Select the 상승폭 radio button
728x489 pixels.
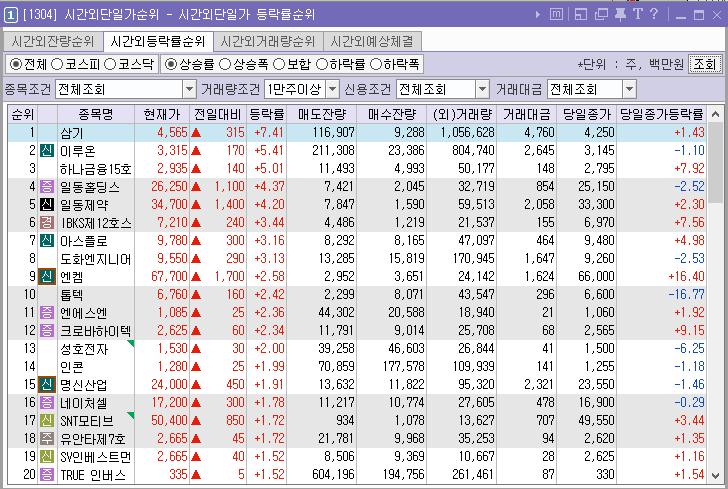[x=225, y=64]
